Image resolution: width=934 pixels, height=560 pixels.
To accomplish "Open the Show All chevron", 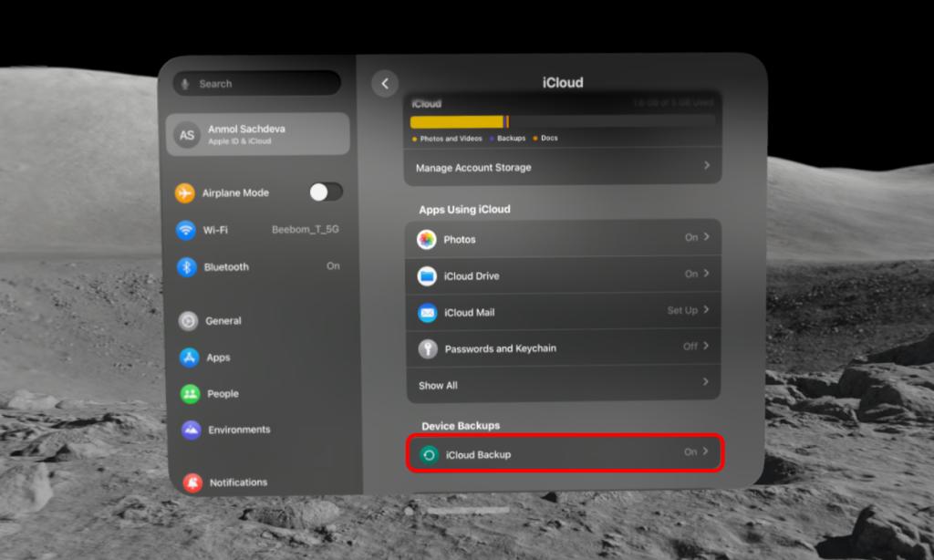I will [706, 381].
